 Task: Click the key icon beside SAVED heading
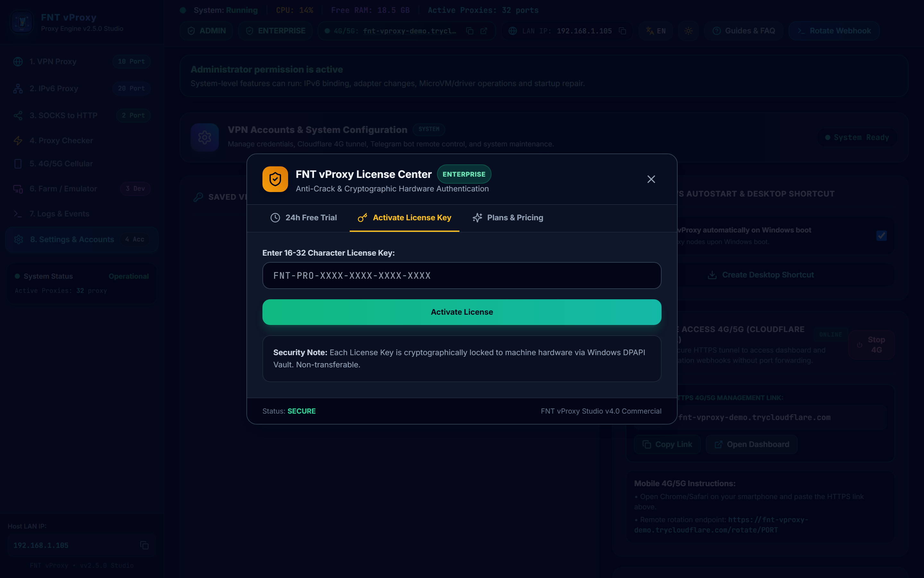[x=198, y=197]
